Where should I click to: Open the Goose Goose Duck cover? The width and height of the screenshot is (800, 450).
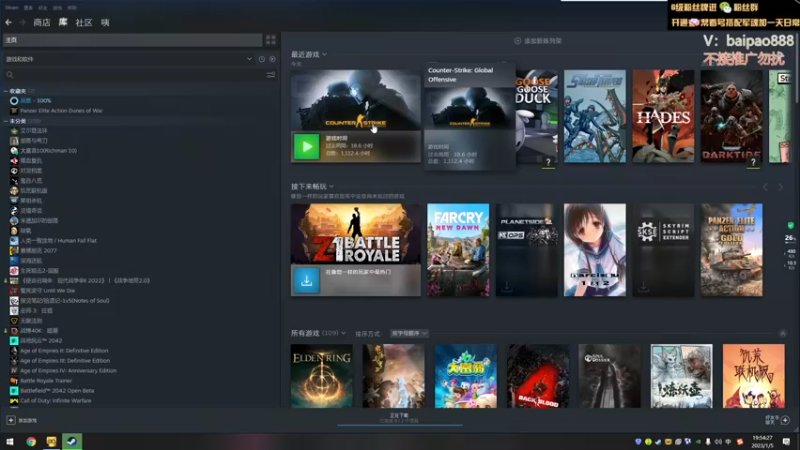tap(536, 116)
